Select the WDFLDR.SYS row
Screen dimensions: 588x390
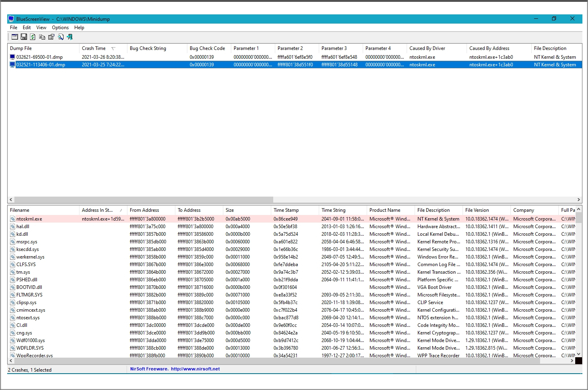click(292, 348)
